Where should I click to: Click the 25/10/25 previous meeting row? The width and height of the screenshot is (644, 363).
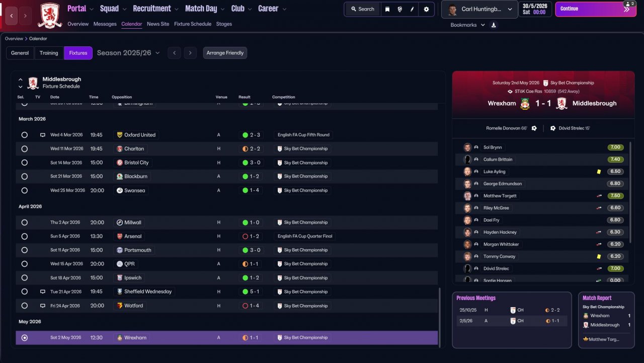pyautogui.click(x=512, y=310)
